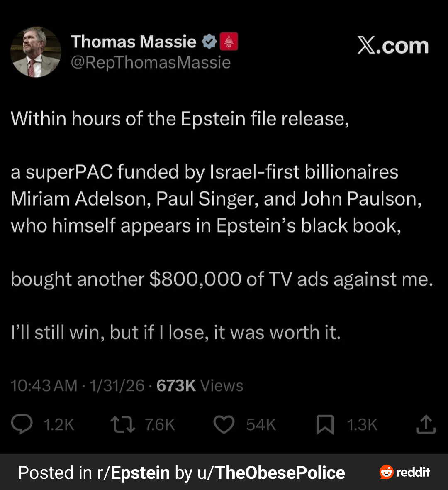Click the 54K likes count
This screenshot has height=490, width=448.
click(x=261, y=425)
